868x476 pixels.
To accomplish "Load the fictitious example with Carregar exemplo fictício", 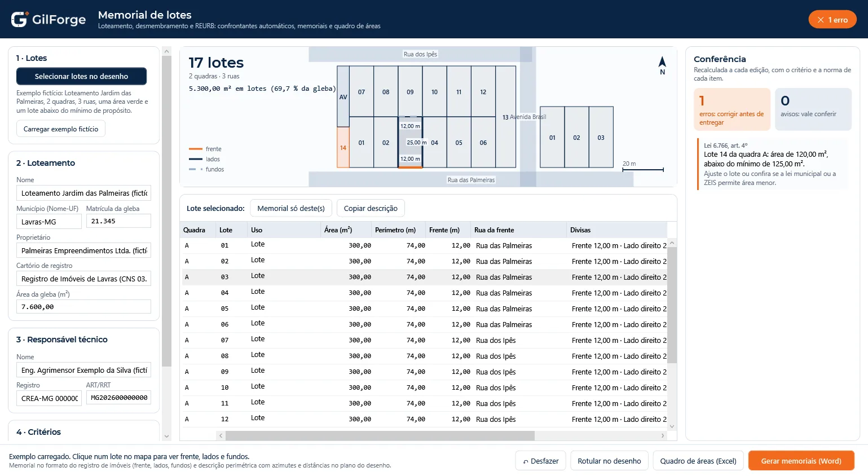I will coord(61,129).
